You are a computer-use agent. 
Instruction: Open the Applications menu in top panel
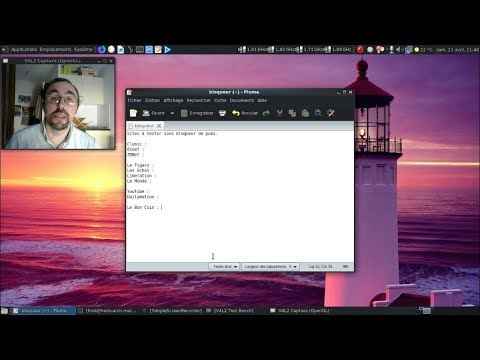24,49
